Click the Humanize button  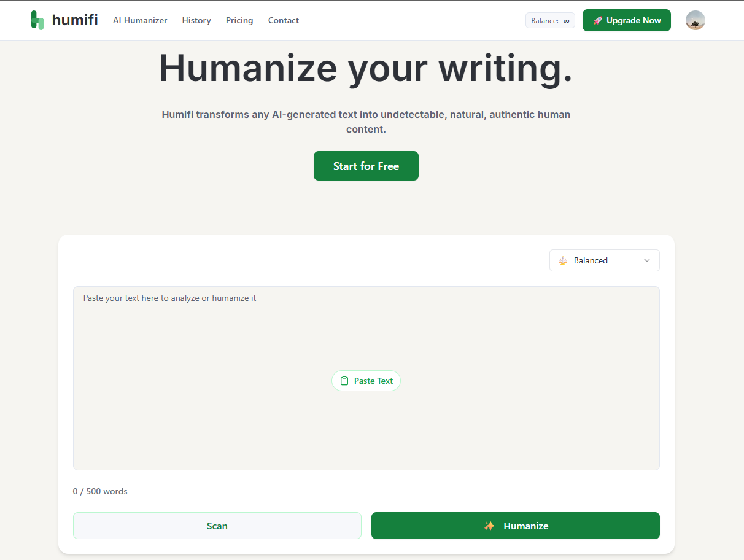(x=516, y=526)
